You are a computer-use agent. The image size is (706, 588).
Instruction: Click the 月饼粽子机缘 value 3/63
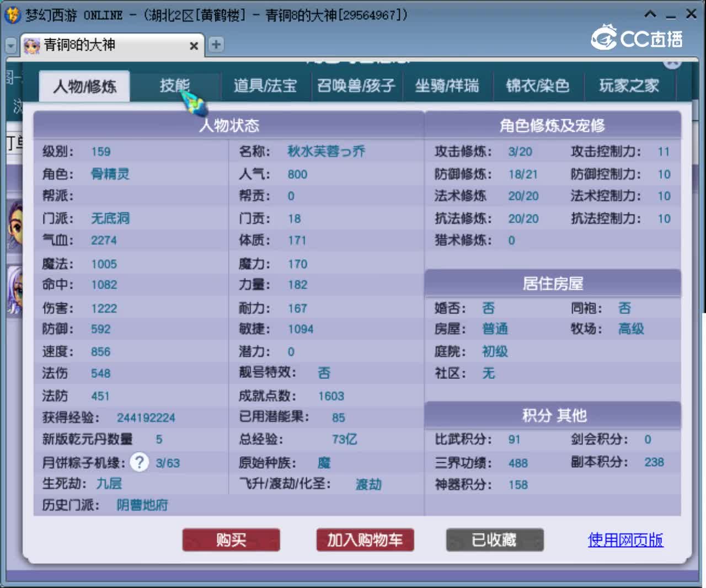coord(168,463)
